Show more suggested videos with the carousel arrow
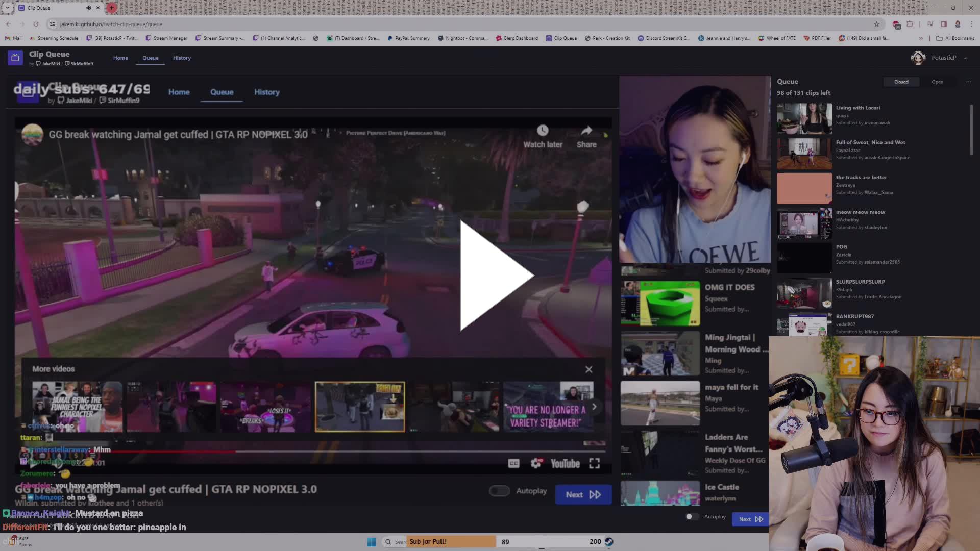The height and width of the screenshot is (551, 980). pyautogui.click(x=594, y=407)
